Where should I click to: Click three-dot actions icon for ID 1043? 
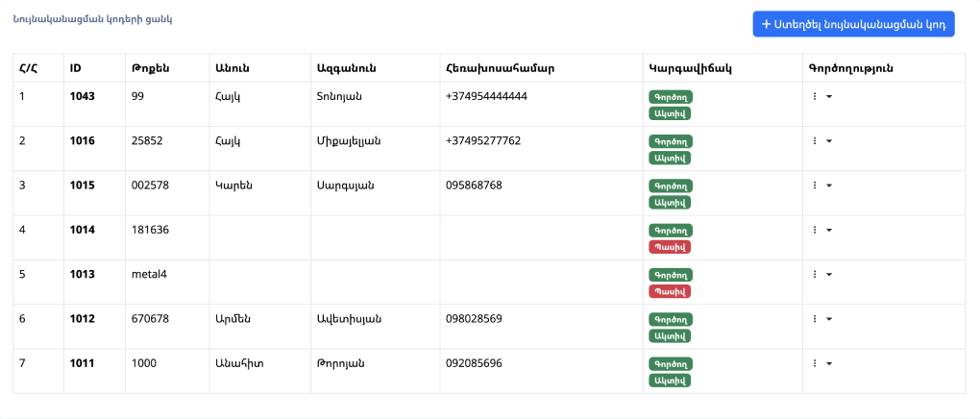(x=815, y=96)
